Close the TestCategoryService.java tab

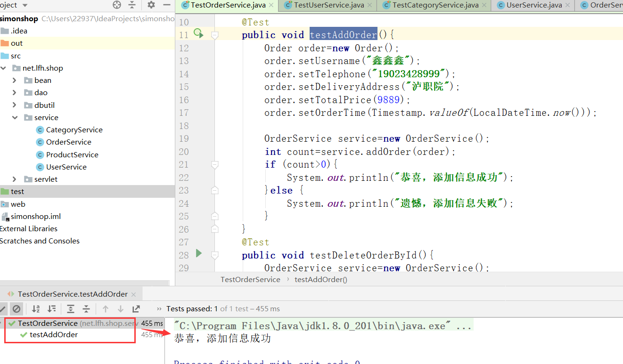click(x=483, y=5)
